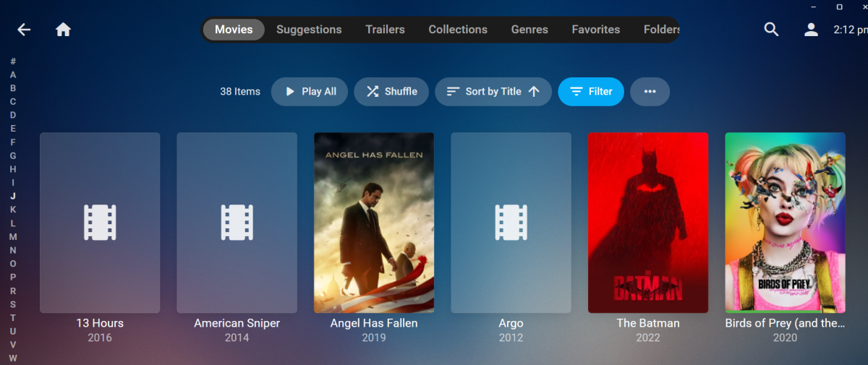Open the Collections tab

pos(458,30)
